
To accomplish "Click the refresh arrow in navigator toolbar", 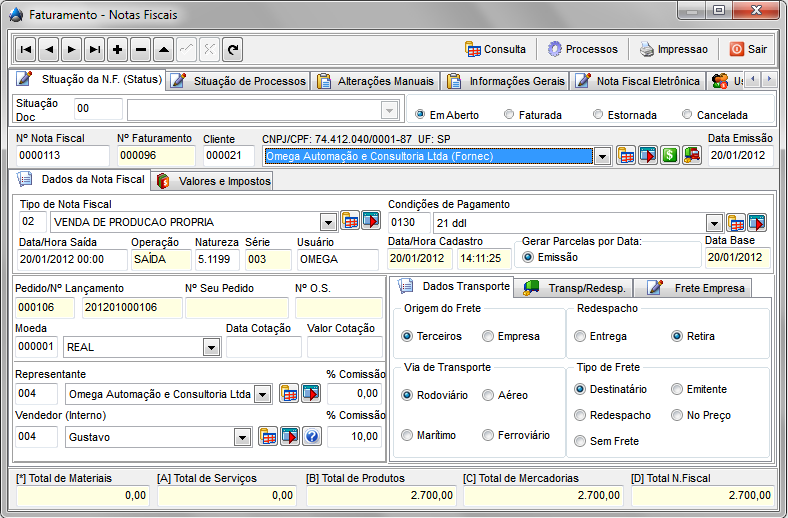I will point(232,49).
